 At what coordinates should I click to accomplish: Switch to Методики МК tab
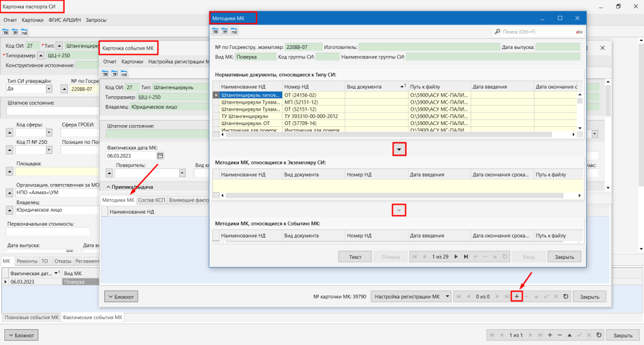(118, 200)
